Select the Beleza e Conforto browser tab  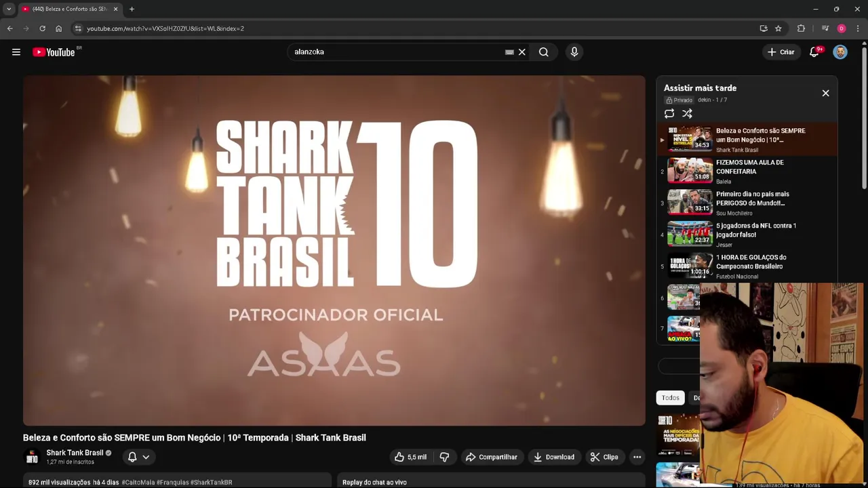click(x=70, y=9)
